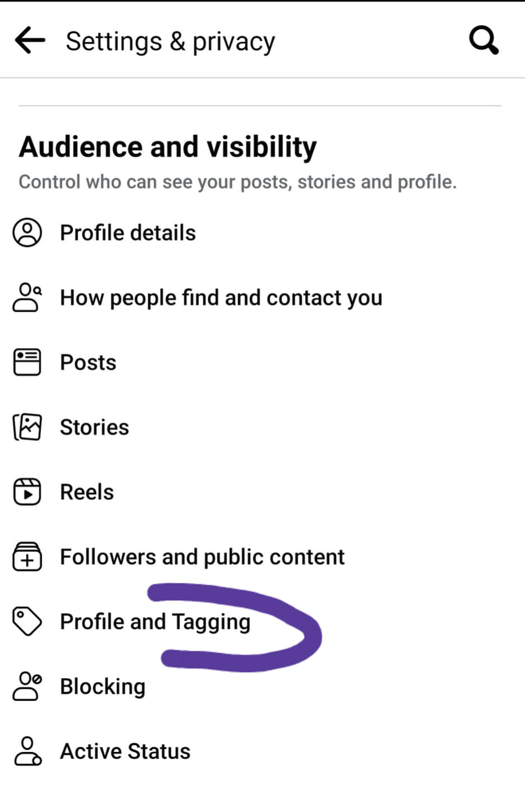
Task: Tap the Posts card icon
Action: (x=27, y=362)
